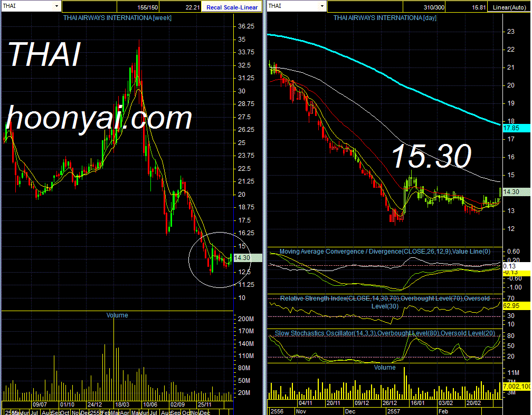This screenshot has height=415, width=532.
Task: Click the 14.30 price tag on daily chart
Action: point(516,192)
